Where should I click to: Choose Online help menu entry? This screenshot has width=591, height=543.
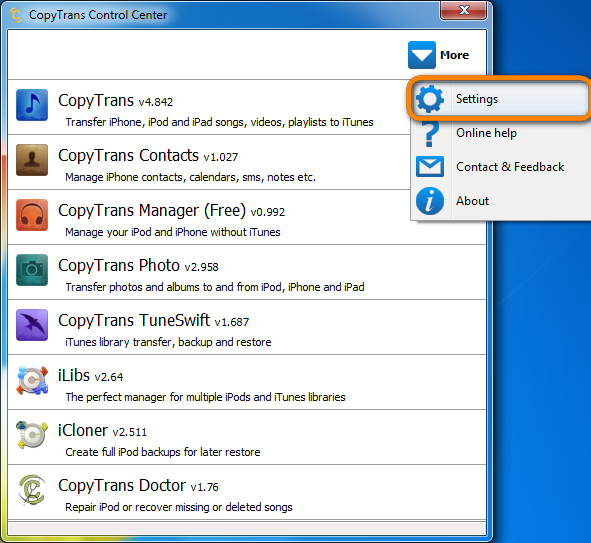[500, 133]
